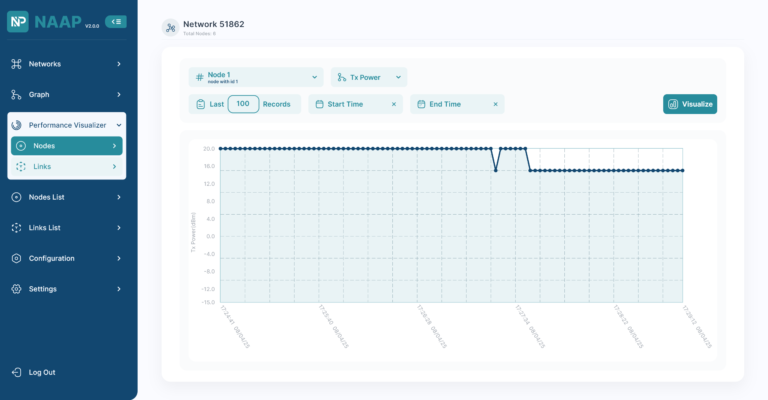
Task: Expand the Nodes List chevron
Action: pos(119,197)
